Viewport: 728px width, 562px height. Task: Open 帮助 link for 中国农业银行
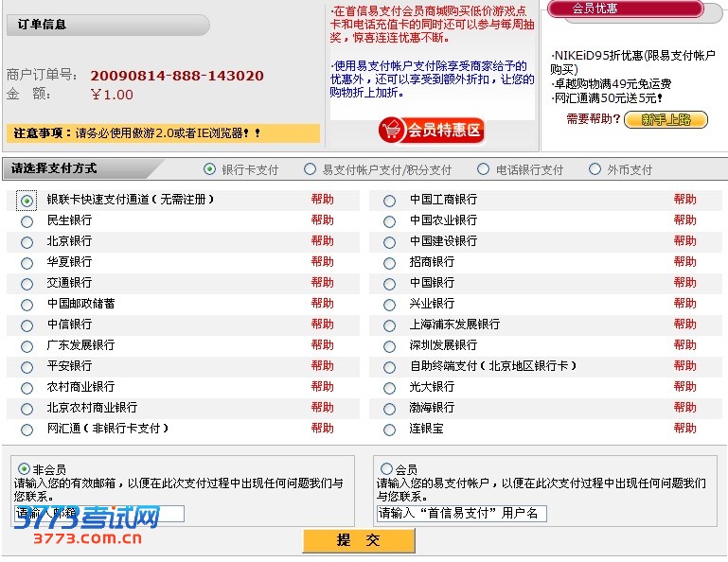pos(684,220)
